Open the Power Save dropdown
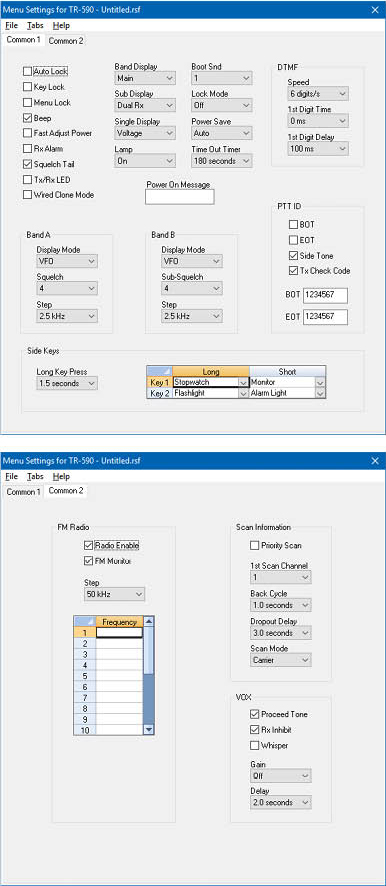This screenshot has height=886, width=386. click(x=222, y=133)
